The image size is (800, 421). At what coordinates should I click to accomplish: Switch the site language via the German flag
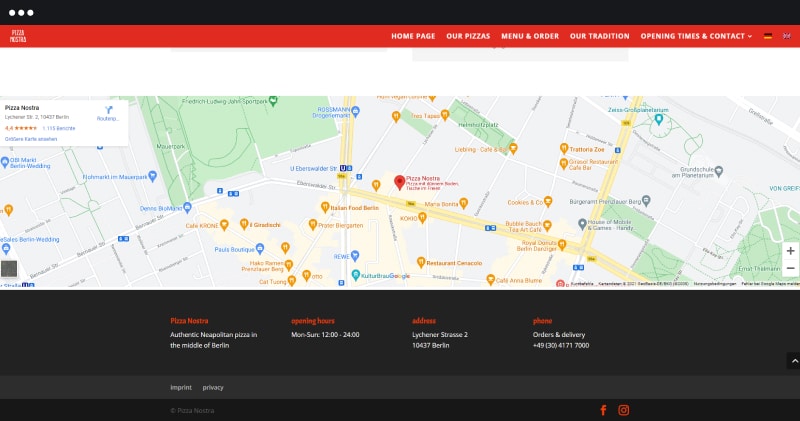click(x=768, y=36)
